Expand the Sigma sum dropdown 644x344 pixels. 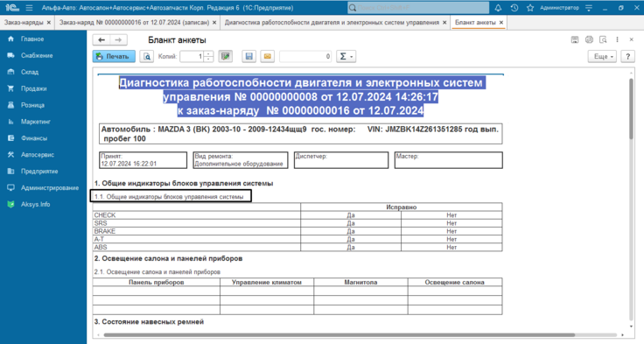pyautogui.click(x=346, y=56)
